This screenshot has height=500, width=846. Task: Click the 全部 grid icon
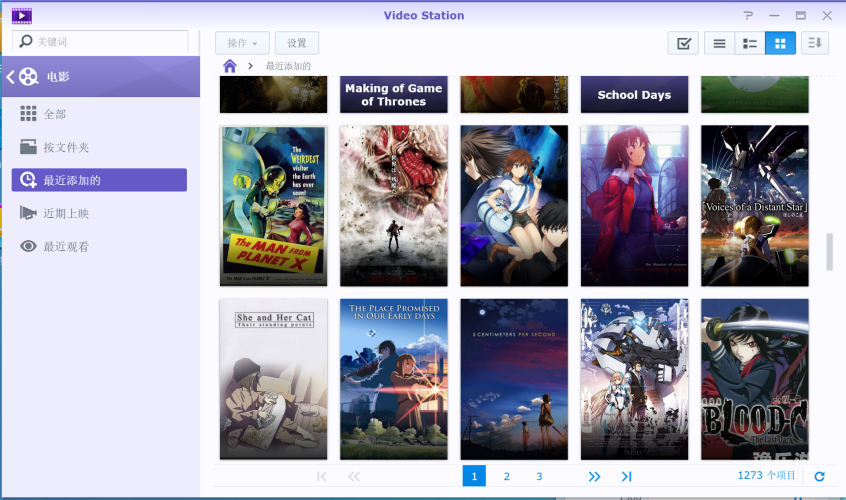(x=28, y=114)
